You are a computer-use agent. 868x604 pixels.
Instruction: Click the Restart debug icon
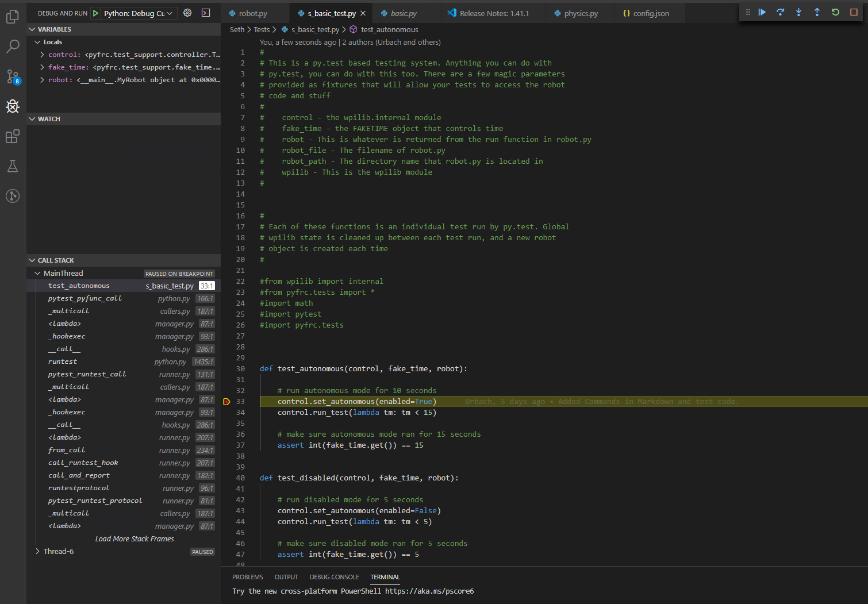coord(835,12)
